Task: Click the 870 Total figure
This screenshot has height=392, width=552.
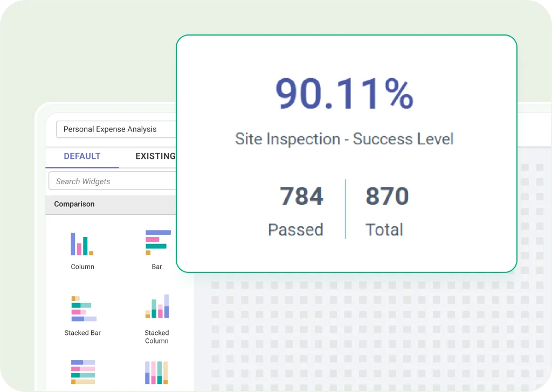Action: [387, 197]
